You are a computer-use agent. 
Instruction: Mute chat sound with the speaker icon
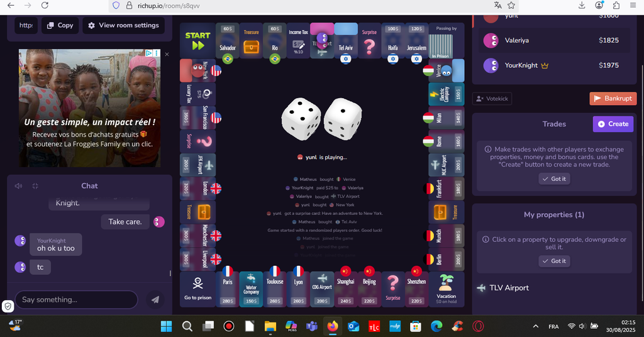click(18, 186)
